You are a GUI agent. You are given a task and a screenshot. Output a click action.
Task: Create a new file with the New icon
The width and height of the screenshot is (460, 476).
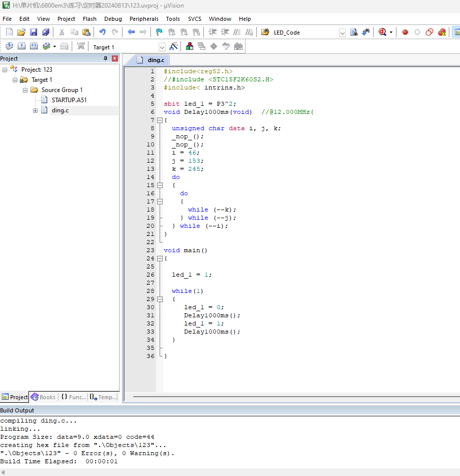[x=10, y=32]
